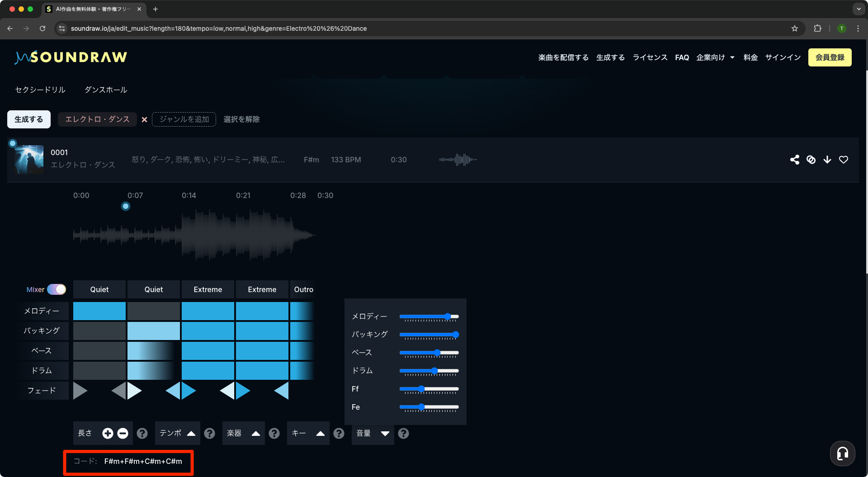The image size is (868, 477).
Task: Toggle the Mixer switch
Action: pyautogui.click(x=57, y=289)
